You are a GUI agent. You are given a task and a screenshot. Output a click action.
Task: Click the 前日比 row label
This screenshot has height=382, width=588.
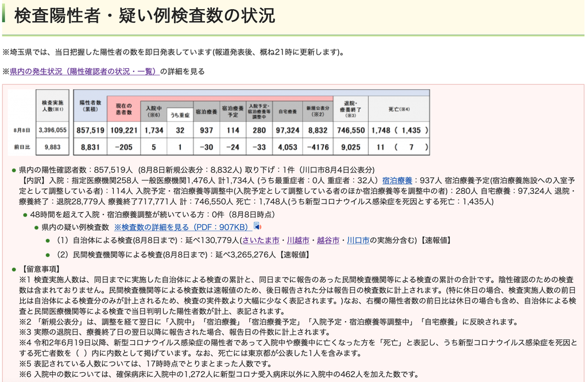22,147
